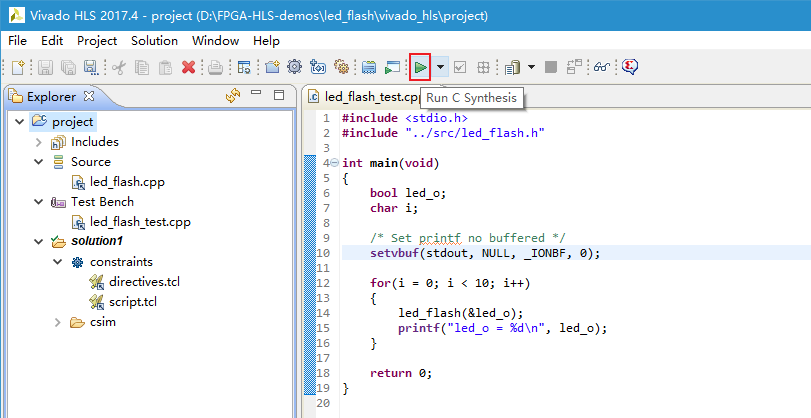The width and height of the screenshot is (811, 418).
Task: Collapse code fold marker at line 4
Action: pos(333,163)
